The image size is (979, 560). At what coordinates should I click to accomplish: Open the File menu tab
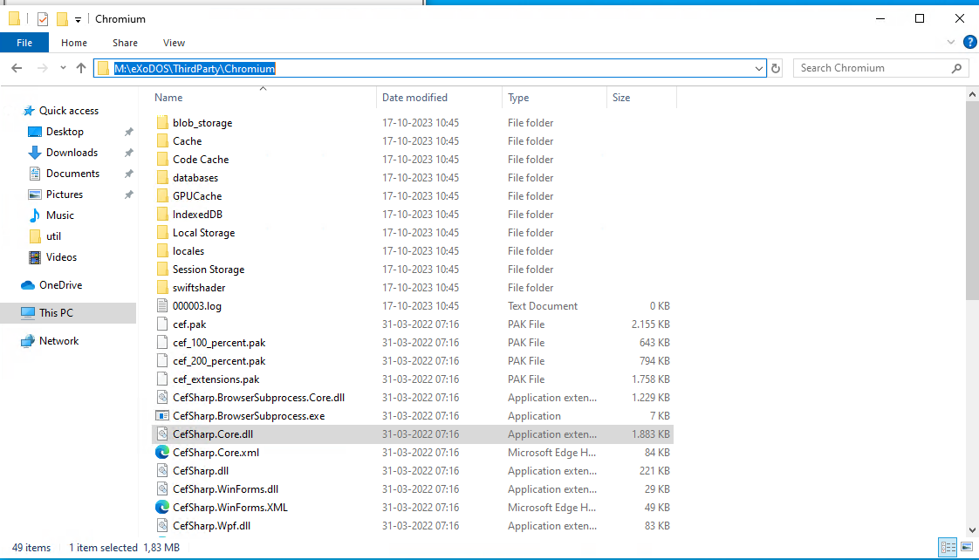pyautogui.click(x=24, y=43)
